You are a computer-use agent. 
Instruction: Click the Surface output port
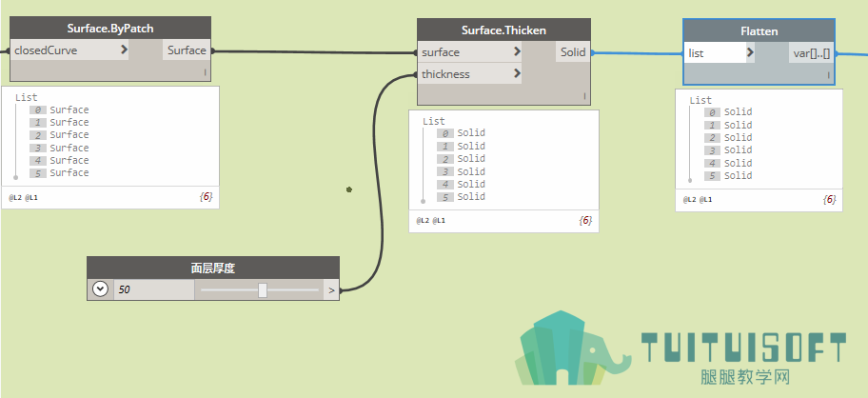187,50
